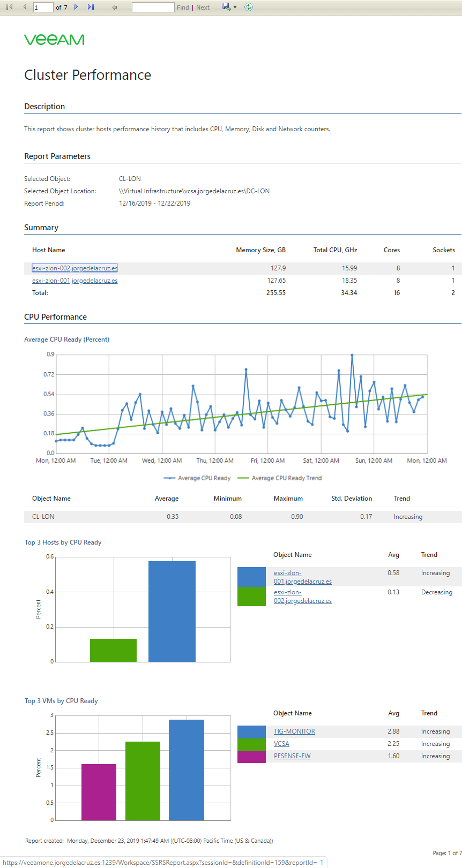This screenshot has width=462, height=868.
Task: Open PFSENSE-FW VM link
Action: (x=292, y=756)
